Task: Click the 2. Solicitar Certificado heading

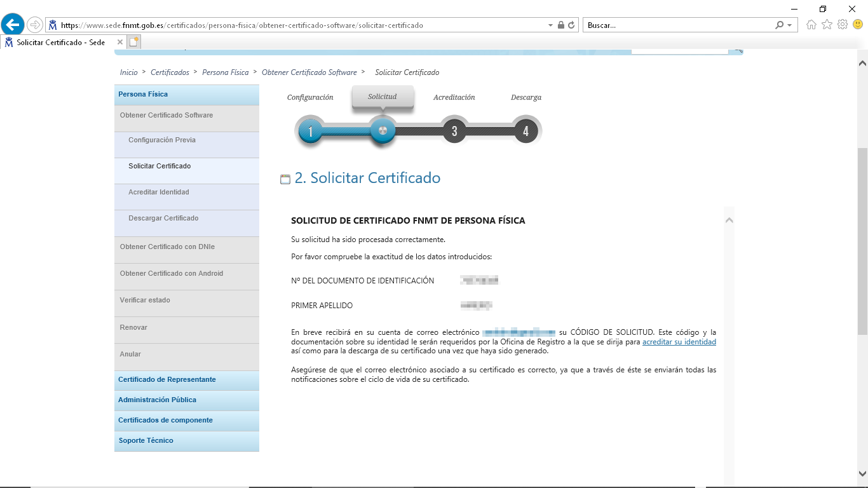Action: click(x=367, y=178)
